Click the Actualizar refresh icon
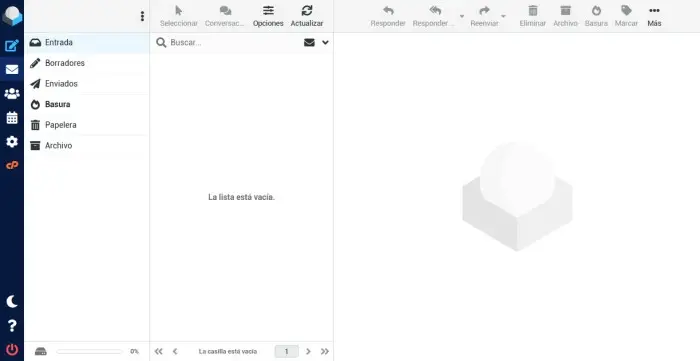Viewport: 700px width, 361px height. [307, 17]
